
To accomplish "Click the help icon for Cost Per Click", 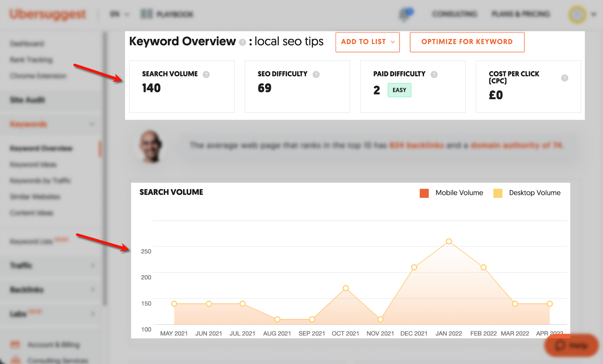I will pos(565,78).
